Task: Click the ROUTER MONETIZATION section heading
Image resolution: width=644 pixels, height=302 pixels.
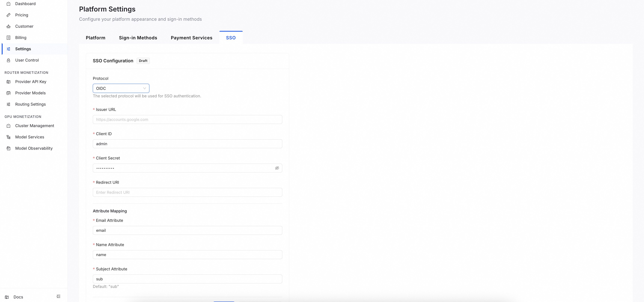Action: tap(27, 72)
